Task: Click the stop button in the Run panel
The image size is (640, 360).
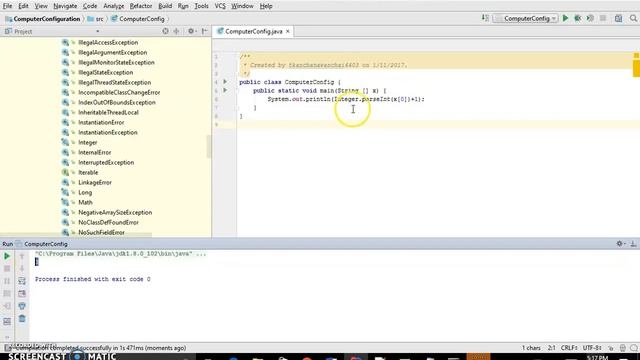Action: coord(7,269)
